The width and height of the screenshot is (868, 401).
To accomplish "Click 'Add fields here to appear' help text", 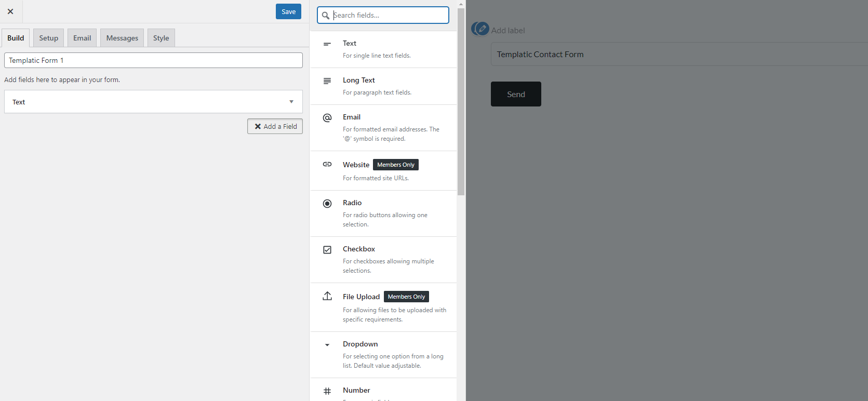I will pyautogui.click(x=62, y=79).
